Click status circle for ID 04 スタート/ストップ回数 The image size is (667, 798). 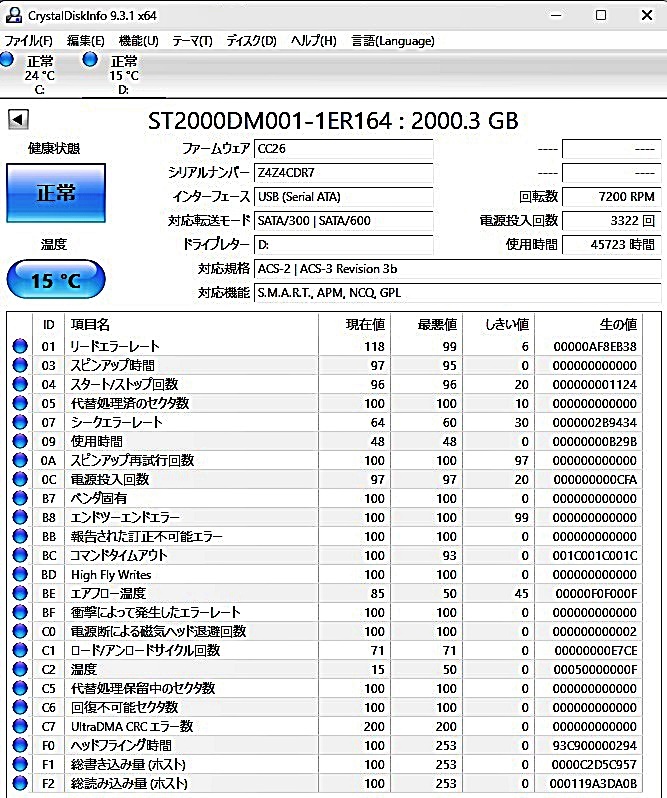point(20,384)
